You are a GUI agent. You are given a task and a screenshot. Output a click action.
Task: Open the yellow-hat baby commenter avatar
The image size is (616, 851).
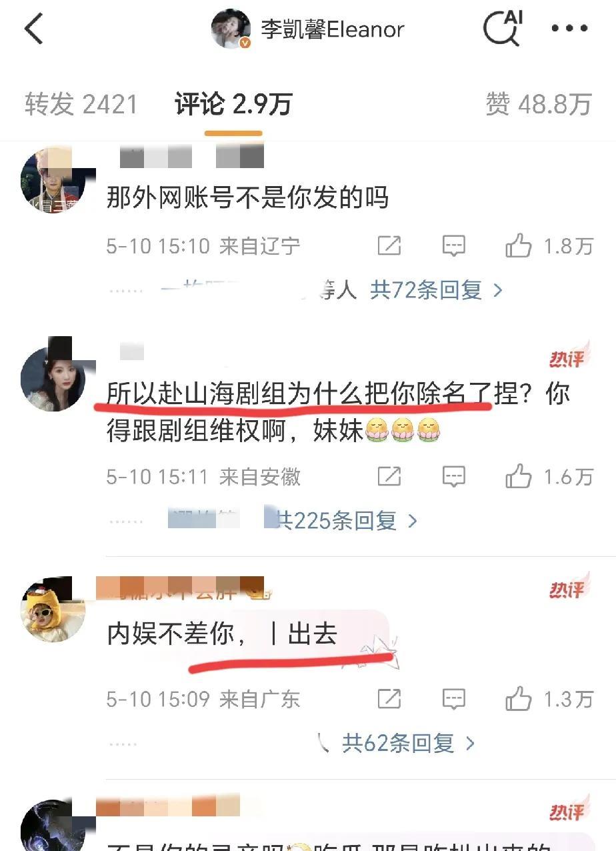53,610
